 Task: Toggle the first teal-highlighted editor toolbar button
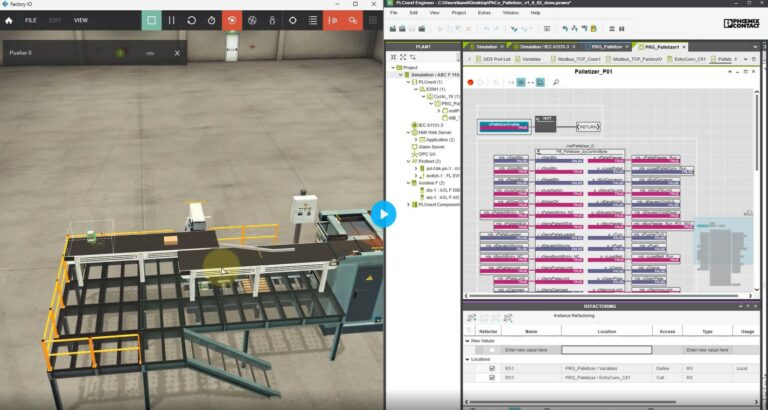pyautogui.click(x=521, y=82)
